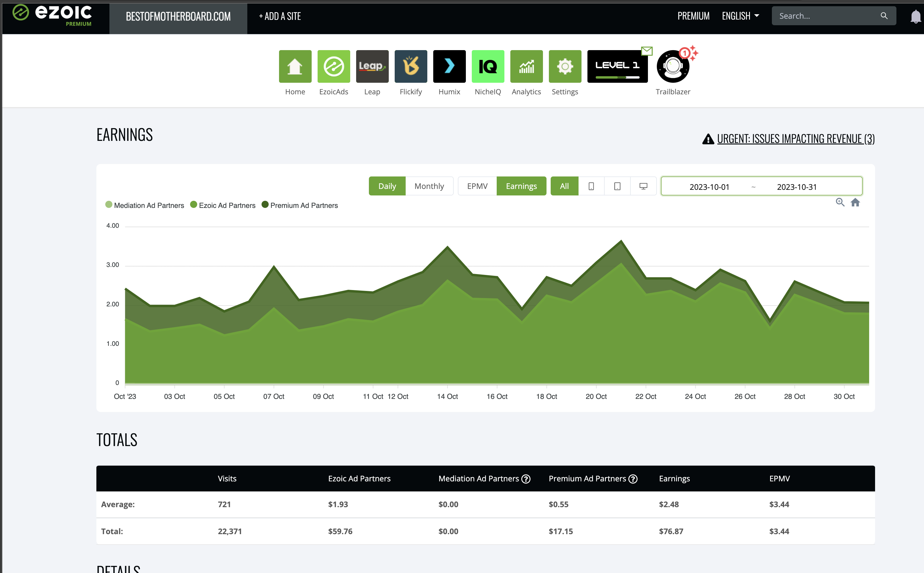
Task: Click the chart peak near 21 Oct
Action: [621, 241]
